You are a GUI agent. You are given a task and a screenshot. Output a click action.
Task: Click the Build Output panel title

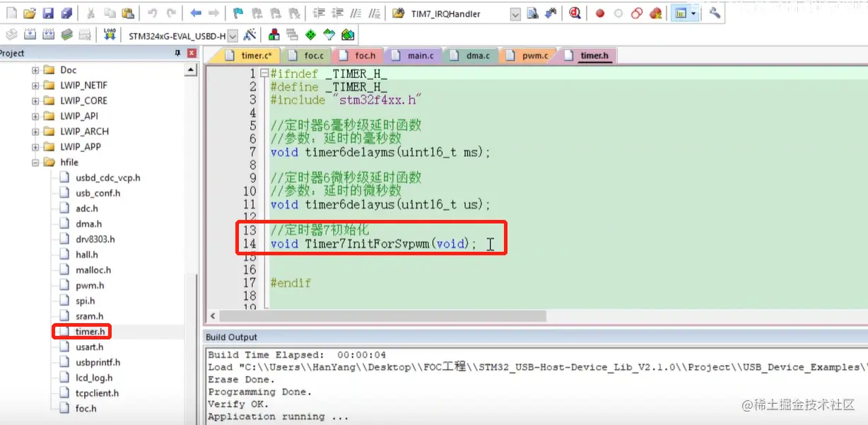click(x=232, y=337)
